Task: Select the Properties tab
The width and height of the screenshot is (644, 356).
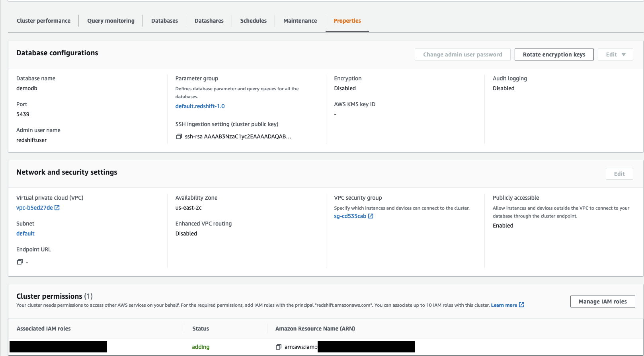Action: tap(347, 21)
